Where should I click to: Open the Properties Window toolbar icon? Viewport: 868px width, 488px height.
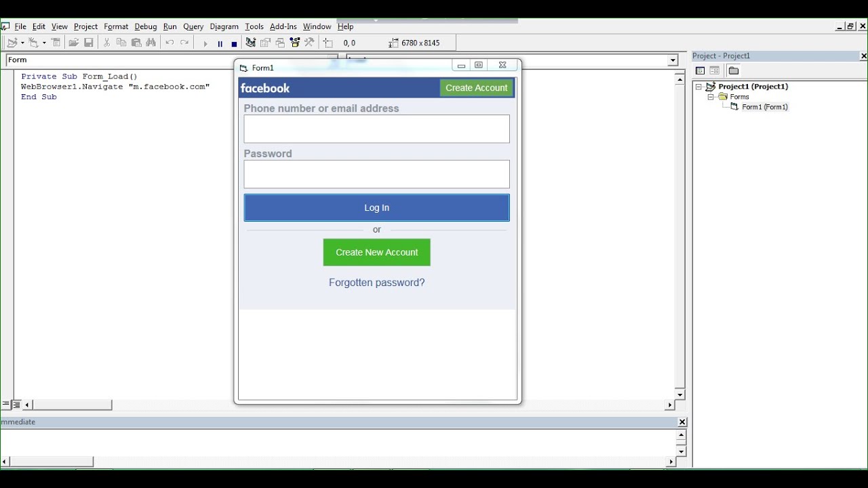(x=266, y=43)
